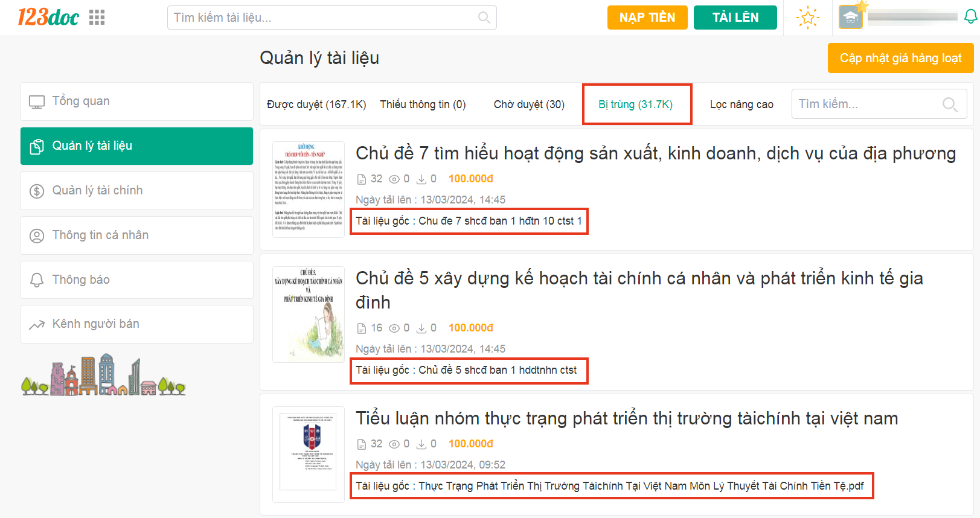The width and height of the screenshot is (980, 518).
Task: Open Quản lý tài liệu sidebar item
Action: click(136, 146)
